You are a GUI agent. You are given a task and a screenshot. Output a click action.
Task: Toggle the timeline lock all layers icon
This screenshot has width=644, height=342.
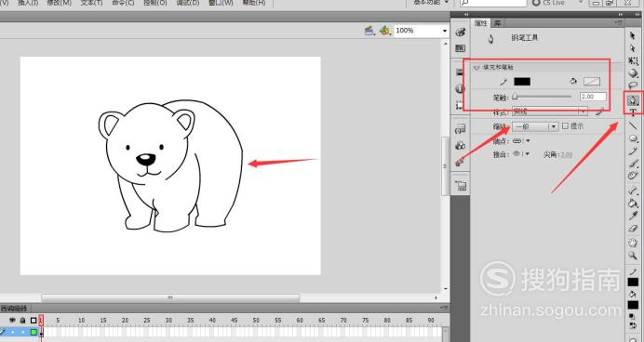23,320
